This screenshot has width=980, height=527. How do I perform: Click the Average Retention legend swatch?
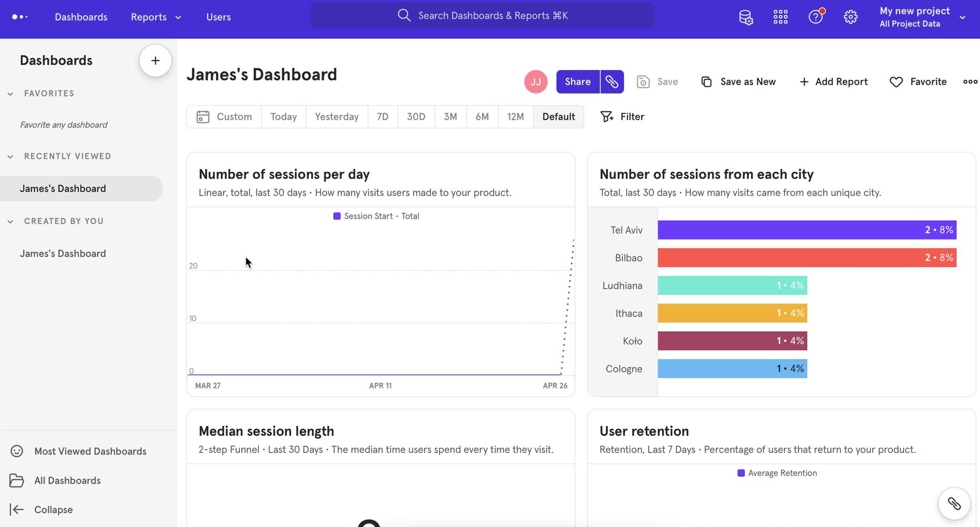(x=741, y=473)
